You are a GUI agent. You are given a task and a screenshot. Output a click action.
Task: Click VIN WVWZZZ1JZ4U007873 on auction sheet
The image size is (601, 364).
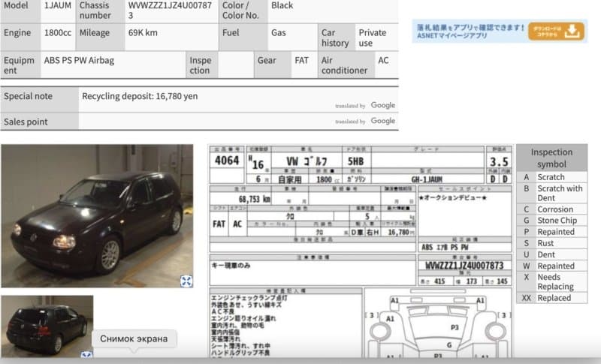464,265
